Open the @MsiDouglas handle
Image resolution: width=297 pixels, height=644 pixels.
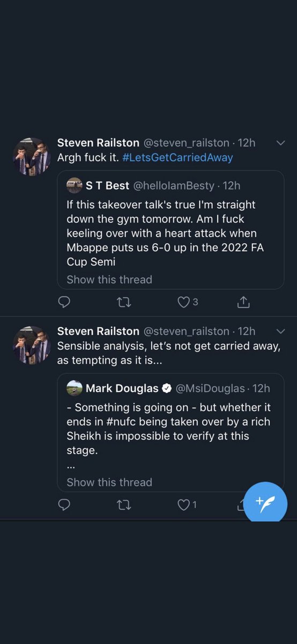(x=211, y=388)
